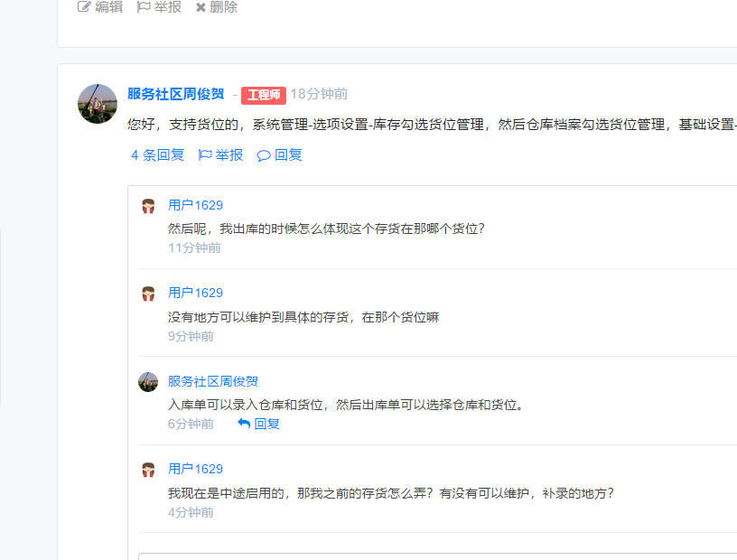Click the flag icon beside 4 条回复
The image size is (737, 560).
205,154
